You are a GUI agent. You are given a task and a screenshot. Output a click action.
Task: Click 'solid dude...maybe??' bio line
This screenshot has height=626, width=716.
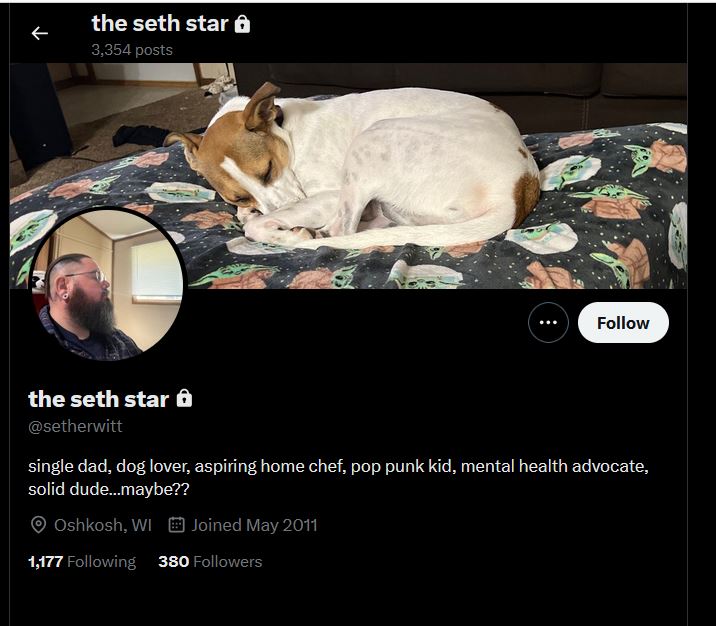coord(109,489)
